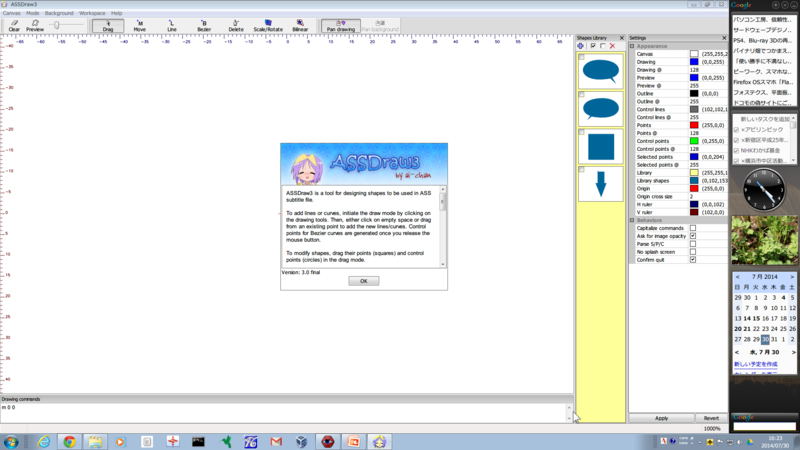The height and width of the screenshot is (450, 800).
Task: Choose the Bilinear transformation tool
Action: [x=300, y=26]
